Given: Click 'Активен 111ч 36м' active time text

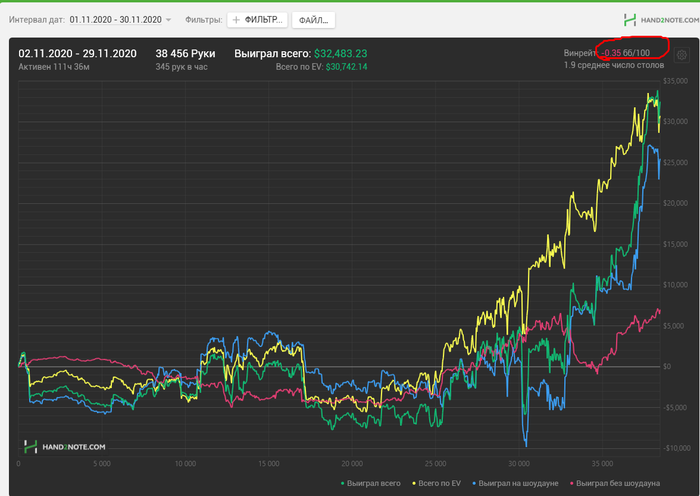Looking at the screenshot, I should (x=54, y=67).
